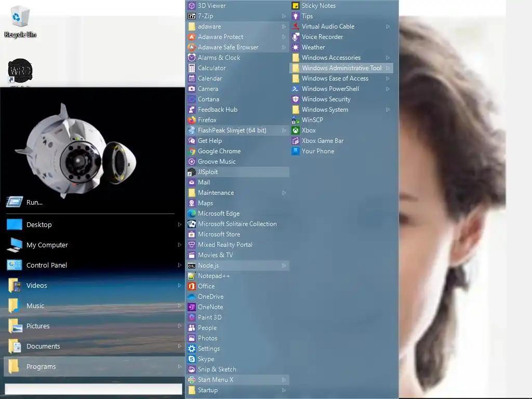
Task: Select Desktop in the start menu
Action: click(x=94, y=224)
